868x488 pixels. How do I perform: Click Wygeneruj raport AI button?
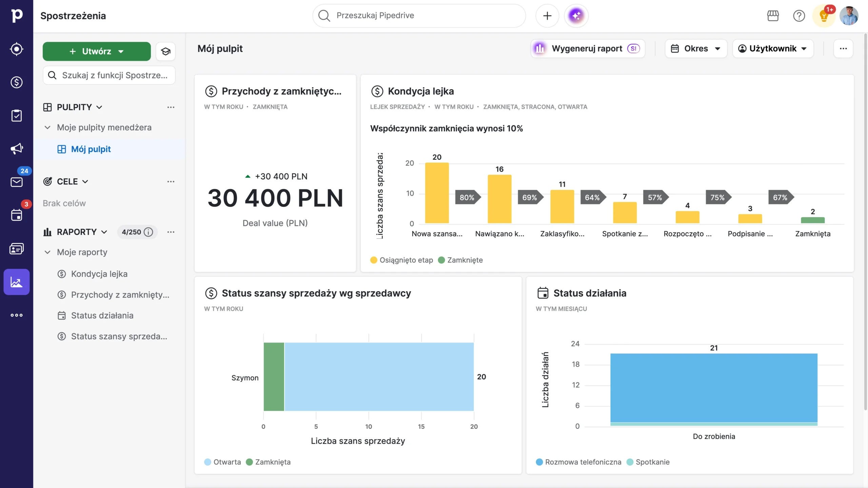588,49
